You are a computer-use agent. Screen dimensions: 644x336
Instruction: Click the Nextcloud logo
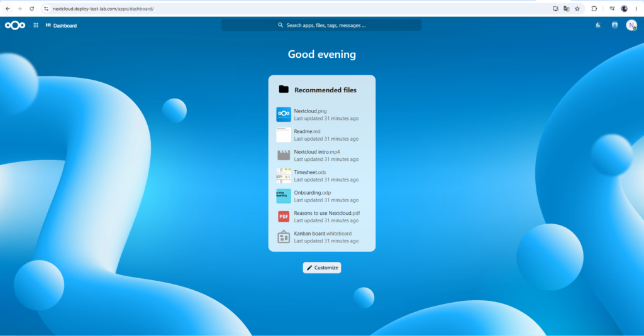(x=15, y=26)
